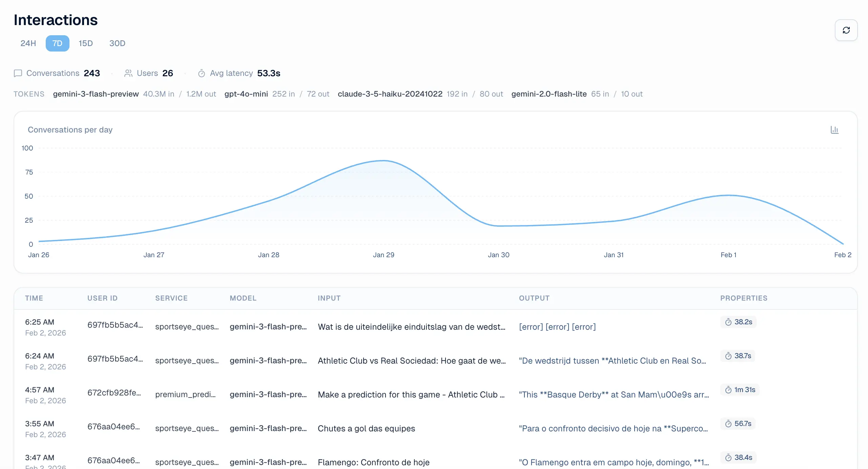Select the currently active 7D tab
868x469 pixels.
click(57, 43)
